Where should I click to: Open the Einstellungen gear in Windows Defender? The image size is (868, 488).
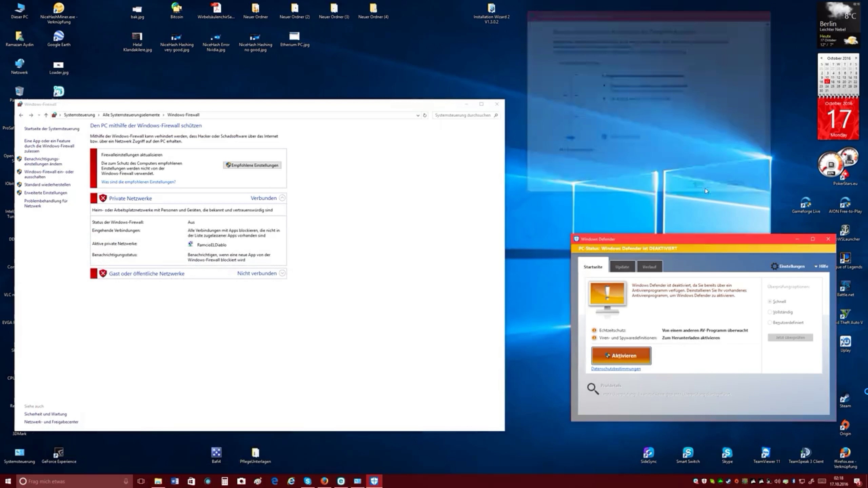774,266
